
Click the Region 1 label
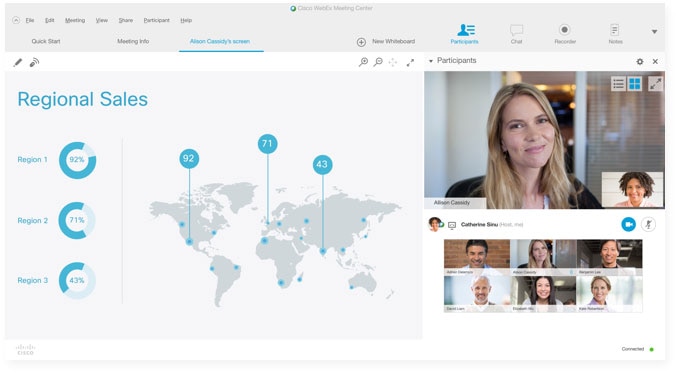click(x=32, y=160)
